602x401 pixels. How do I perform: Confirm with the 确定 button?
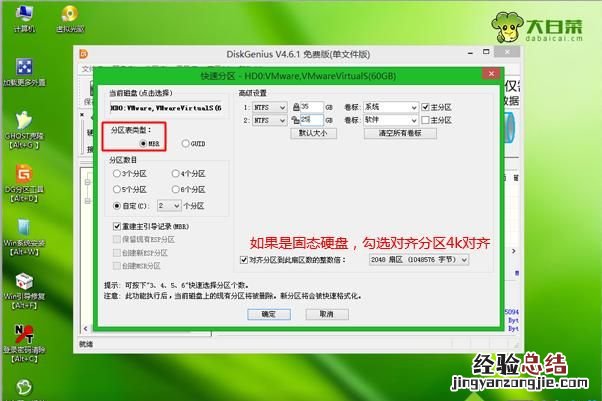tap(269, 314)
